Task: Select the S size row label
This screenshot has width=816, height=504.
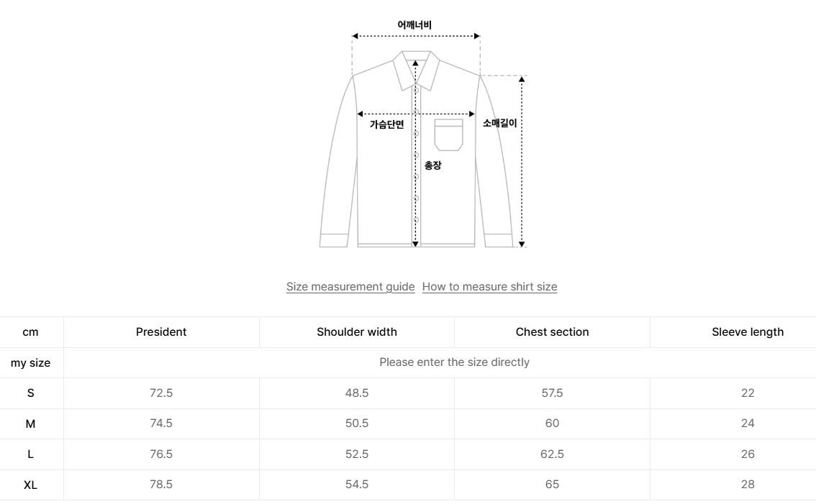Action: click(31, 393)
